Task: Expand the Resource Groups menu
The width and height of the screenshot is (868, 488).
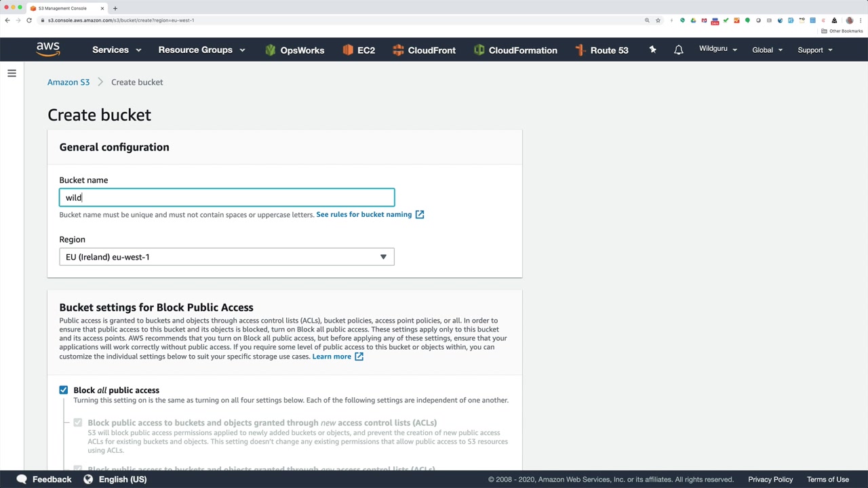Action: (201, 50)
